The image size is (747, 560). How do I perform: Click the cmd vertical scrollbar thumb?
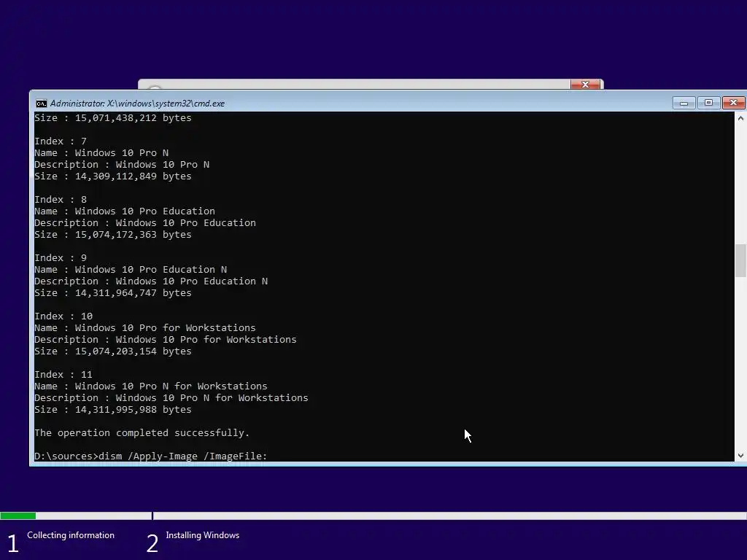(740, 260)
